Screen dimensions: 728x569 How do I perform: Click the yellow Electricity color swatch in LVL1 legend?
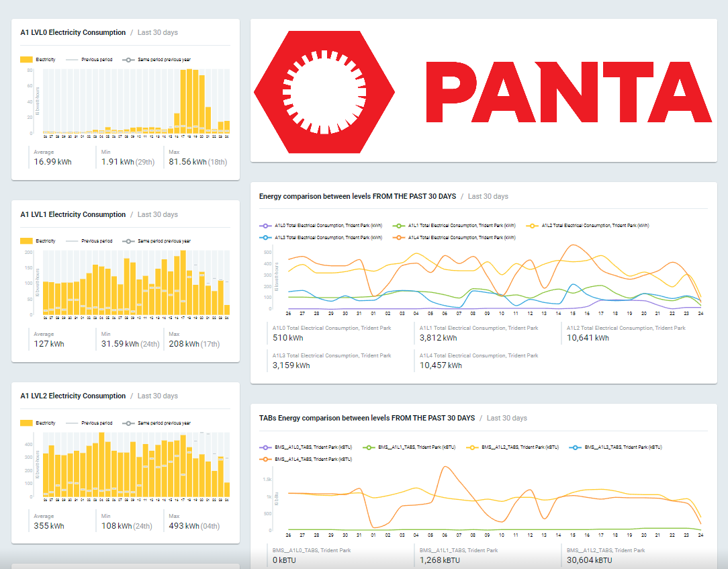[26, 240]
